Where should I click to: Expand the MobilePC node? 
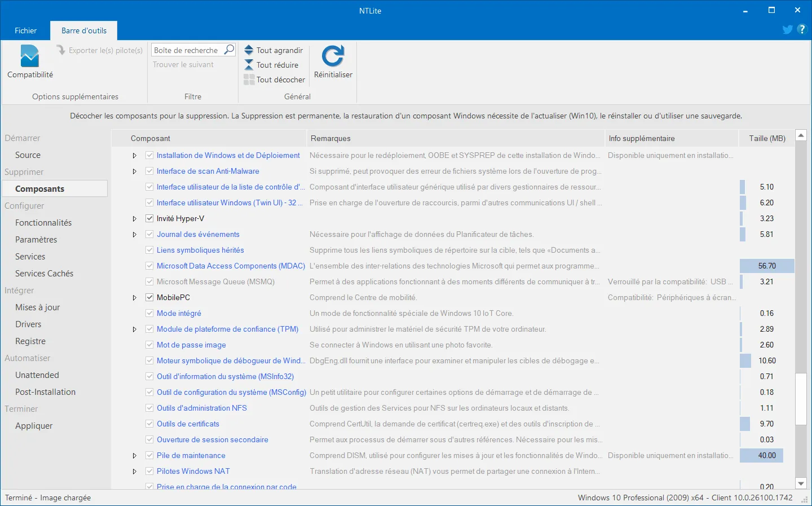[134, 297]
